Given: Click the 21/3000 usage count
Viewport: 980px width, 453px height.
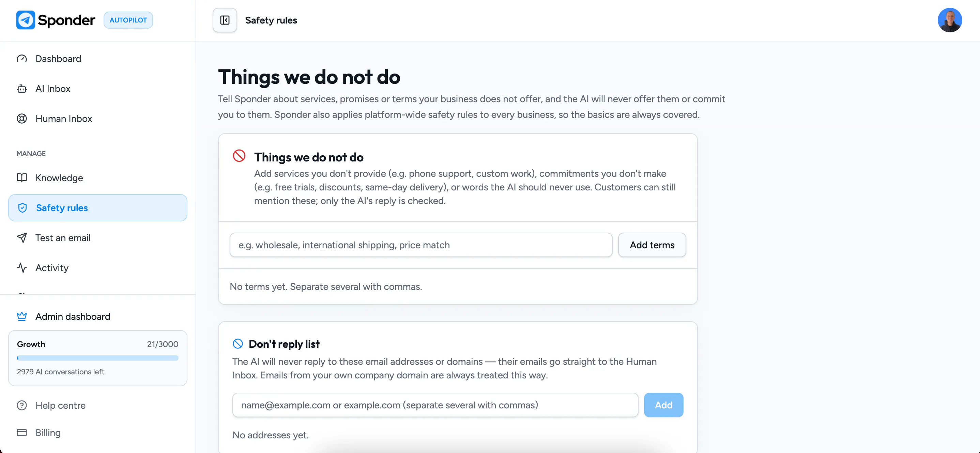Looking at the screenshot, I should (163, 344).
